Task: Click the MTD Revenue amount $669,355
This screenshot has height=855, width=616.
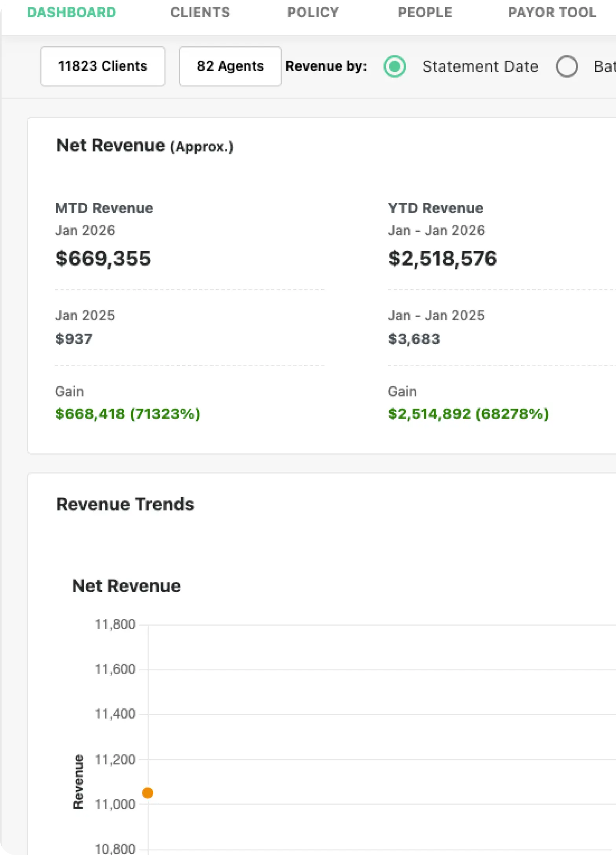Action: point(103,259)
